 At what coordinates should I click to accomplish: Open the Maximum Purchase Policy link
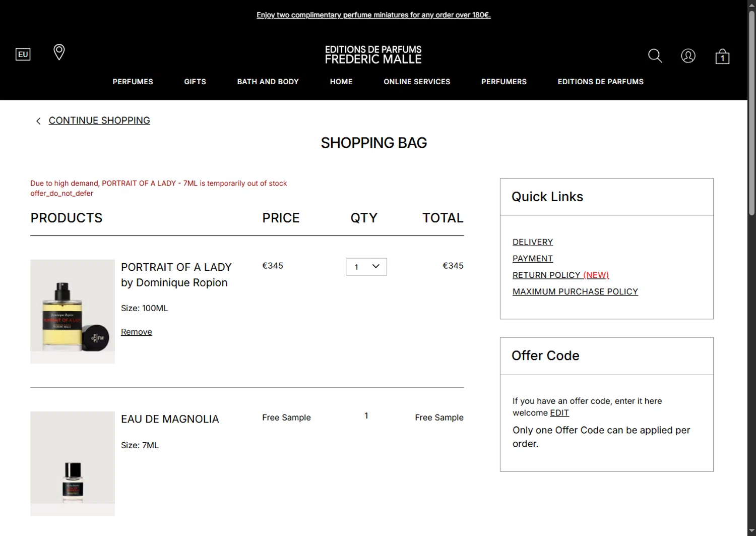(575, 292)
